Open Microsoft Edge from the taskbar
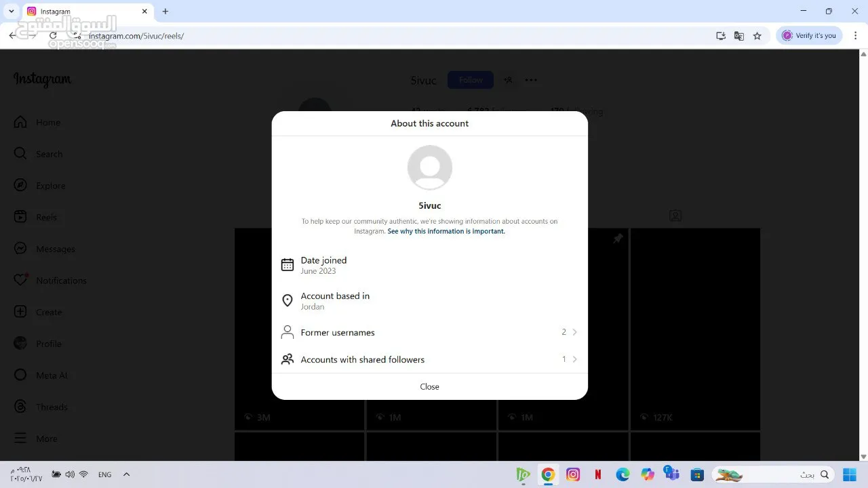Screen dimensions: 868x488 [x=623, y=474]
